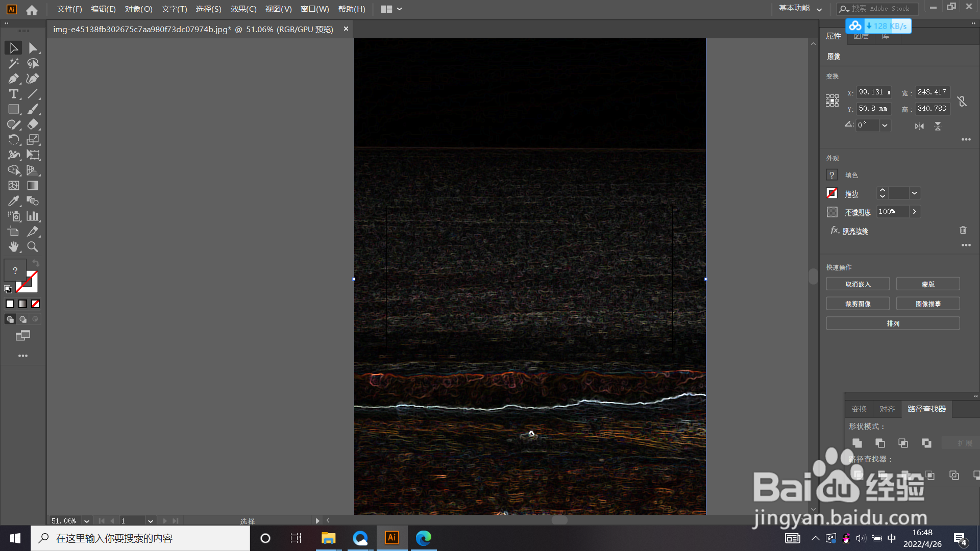Open the workspace switcher 基本功能
The image size is (980, 551).
(800, 9)
